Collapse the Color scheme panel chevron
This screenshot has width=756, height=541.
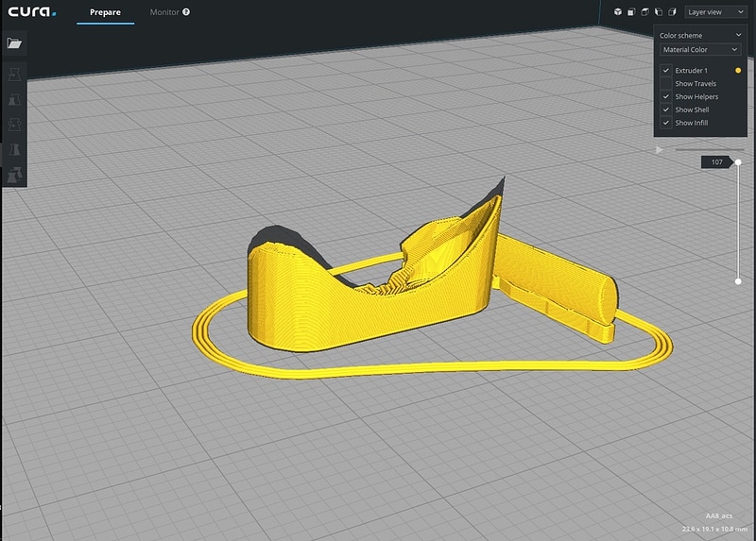(738, 35)
